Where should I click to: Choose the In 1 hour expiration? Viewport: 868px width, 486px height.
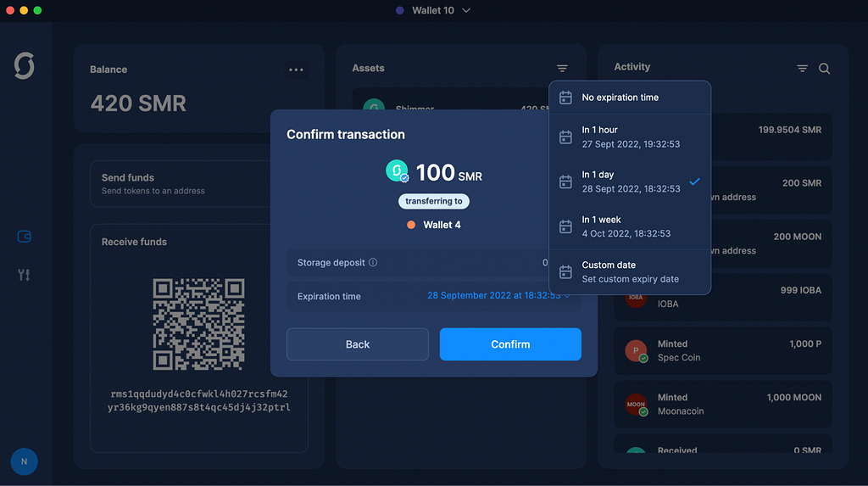630,137
